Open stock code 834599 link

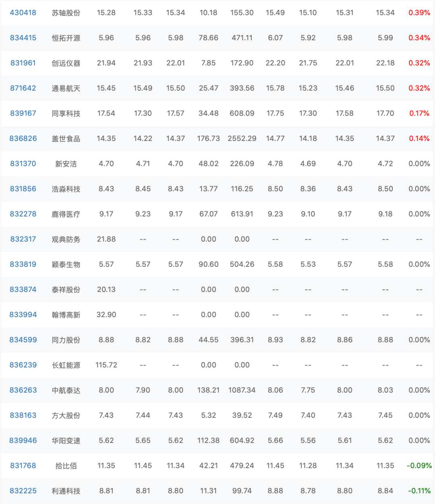(23, 340)
